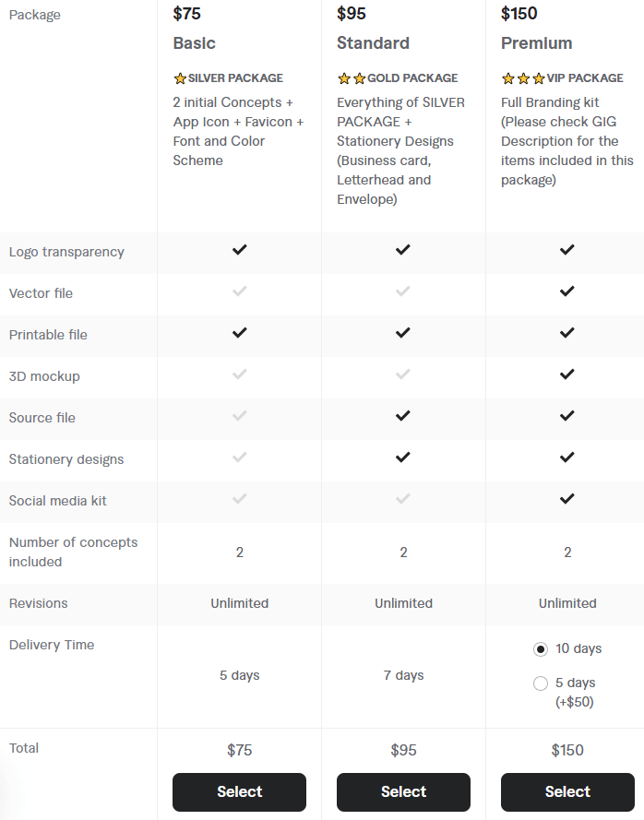Click the Premium package heading
Viewport: 644px width, 820px height.
537,43
